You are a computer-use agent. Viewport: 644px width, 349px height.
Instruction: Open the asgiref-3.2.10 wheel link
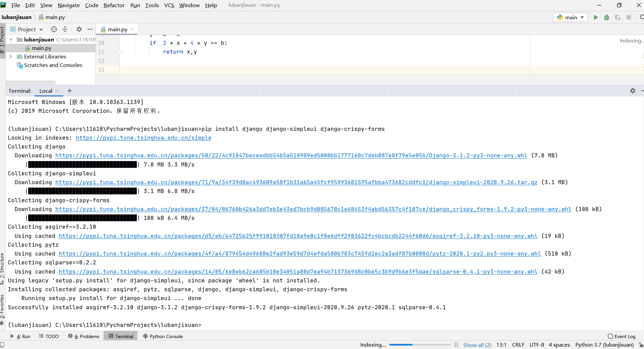point(298,236)
